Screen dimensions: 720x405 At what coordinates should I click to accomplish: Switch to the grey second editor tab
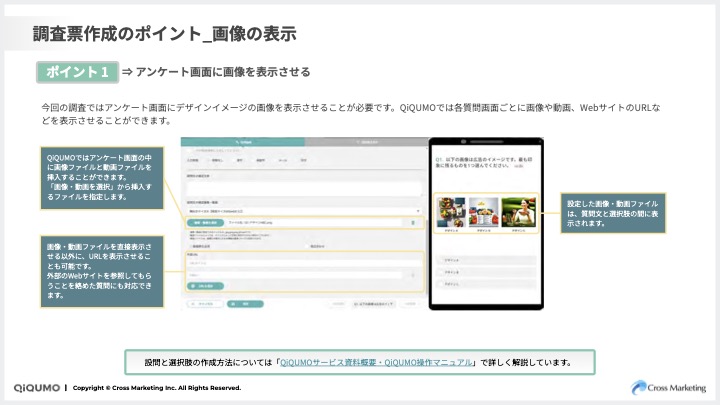(366, 142)
